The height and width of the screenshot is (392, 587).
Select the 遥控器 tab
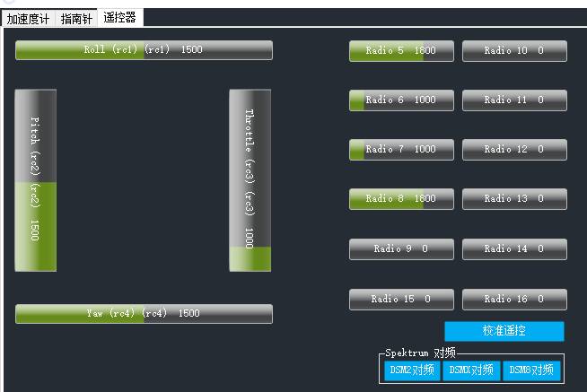119,17
